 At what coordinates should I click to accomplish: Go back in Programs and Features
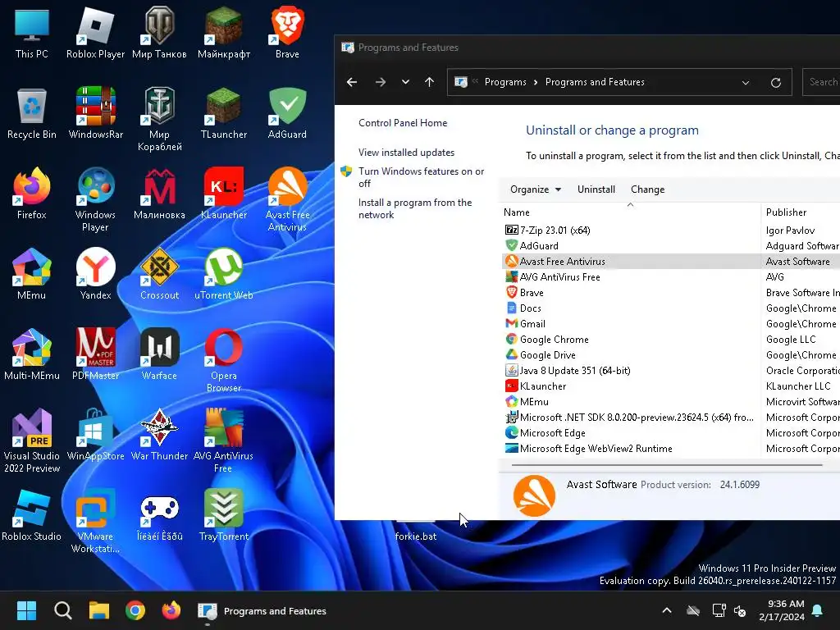click(x=352, y=82)
